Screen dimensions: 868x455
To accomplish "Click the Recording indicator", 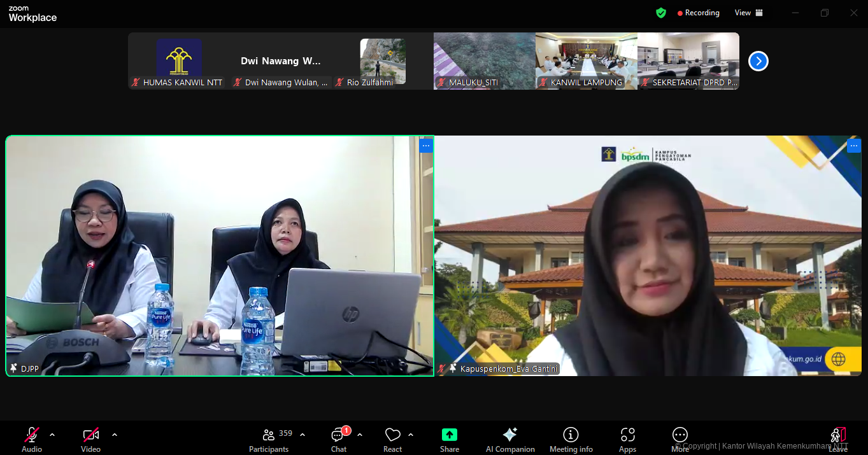I will 699,13.
